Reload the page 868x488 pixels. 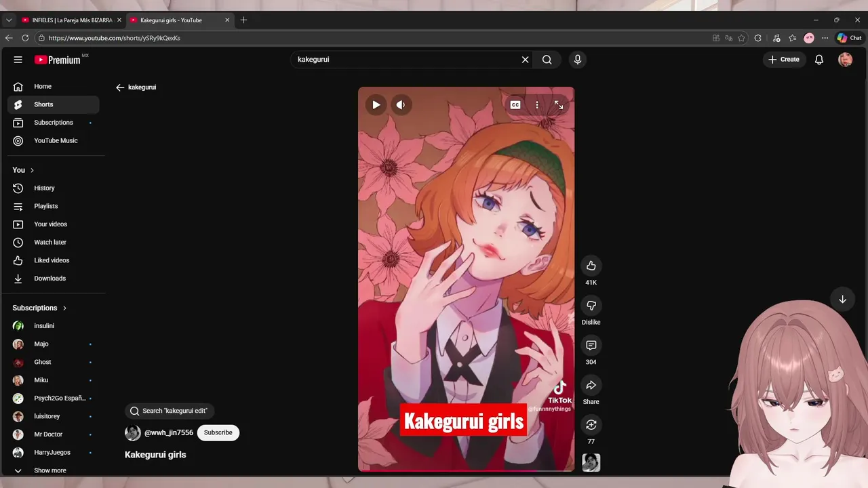(x=25, y=38)
